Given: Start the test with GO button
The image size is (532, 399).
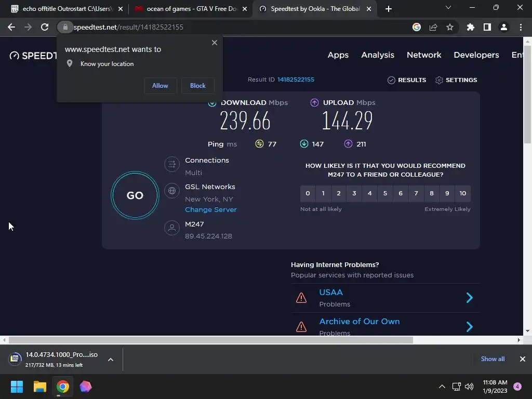Looking at the screenshot, I should click(135, 195).
